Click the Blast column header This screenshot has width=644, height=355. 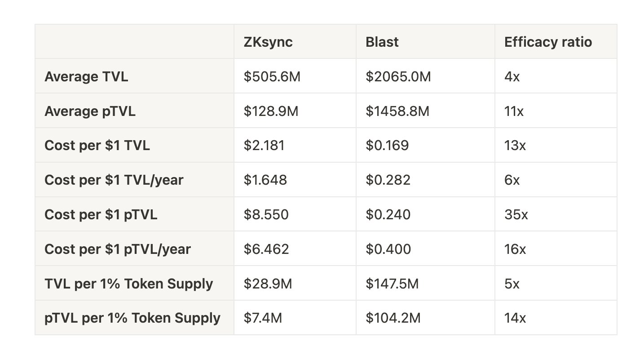[x=382, y=42]
